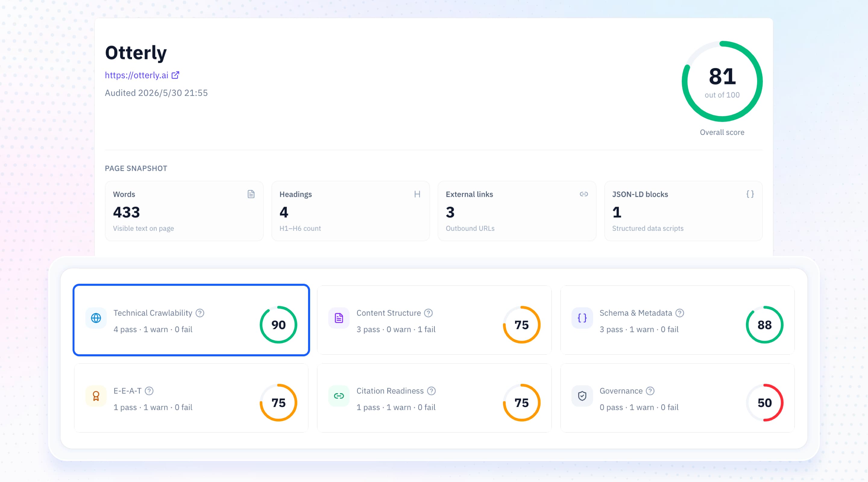This screenshot has width=868, height=482.
Task: Select the Citation Readiness category card
Action: [x=434, y=398]
